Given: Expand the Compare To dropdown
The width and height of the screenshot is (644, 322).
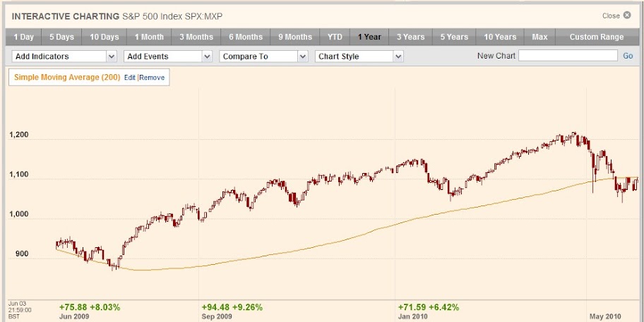Looking at the screenshot, I should tap(263, 56).
